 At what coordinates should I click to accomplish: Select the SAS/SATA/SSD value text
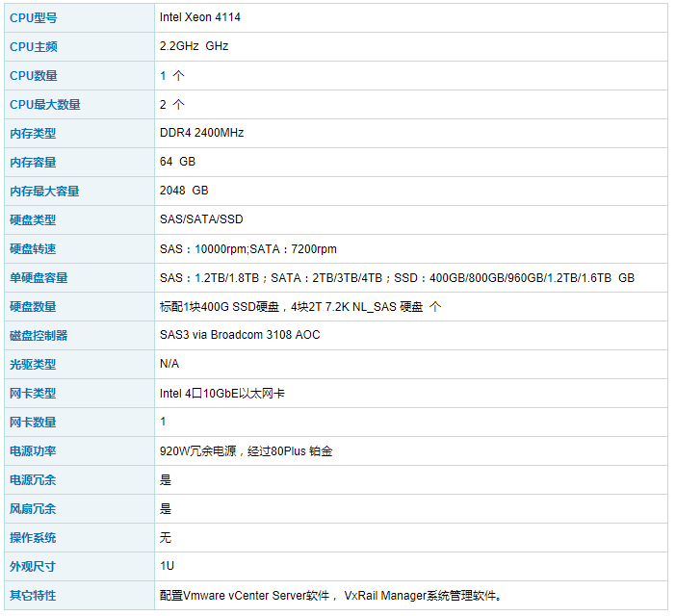[201, 219]
